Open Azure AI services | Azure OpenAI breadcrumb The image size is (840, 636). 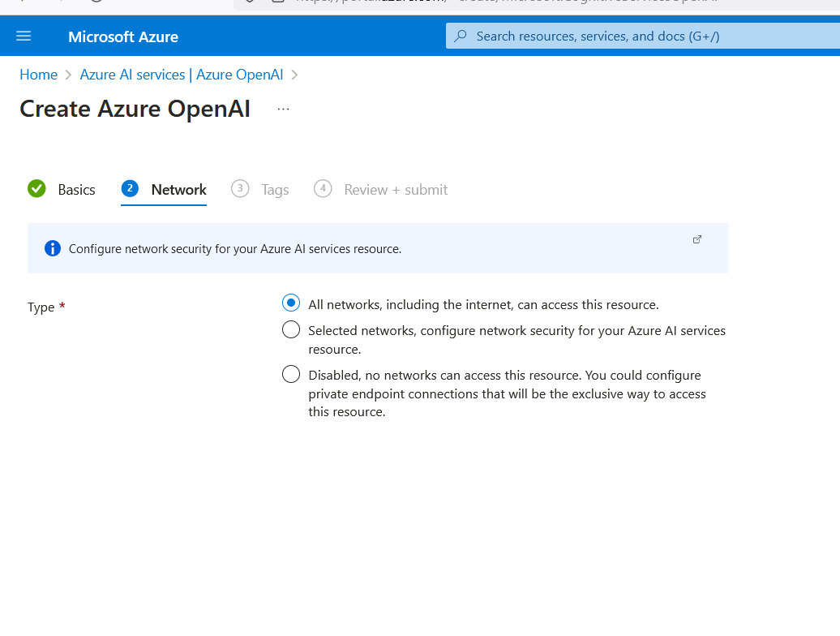coord(181,74)
